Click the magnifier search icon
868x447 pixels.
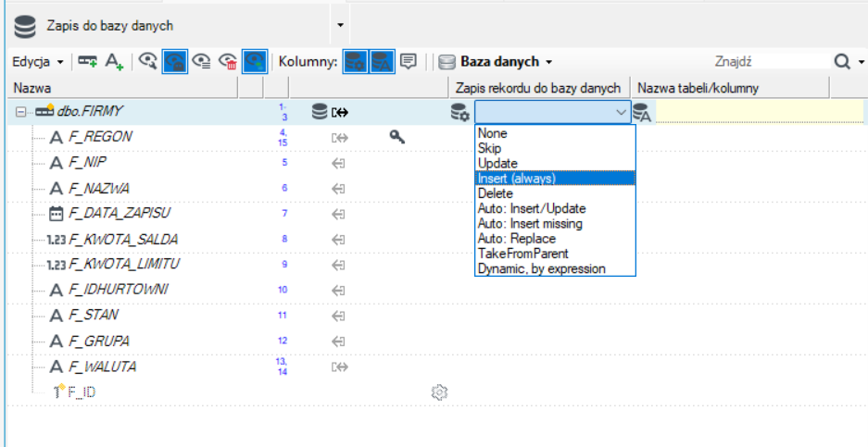point(842,61)
